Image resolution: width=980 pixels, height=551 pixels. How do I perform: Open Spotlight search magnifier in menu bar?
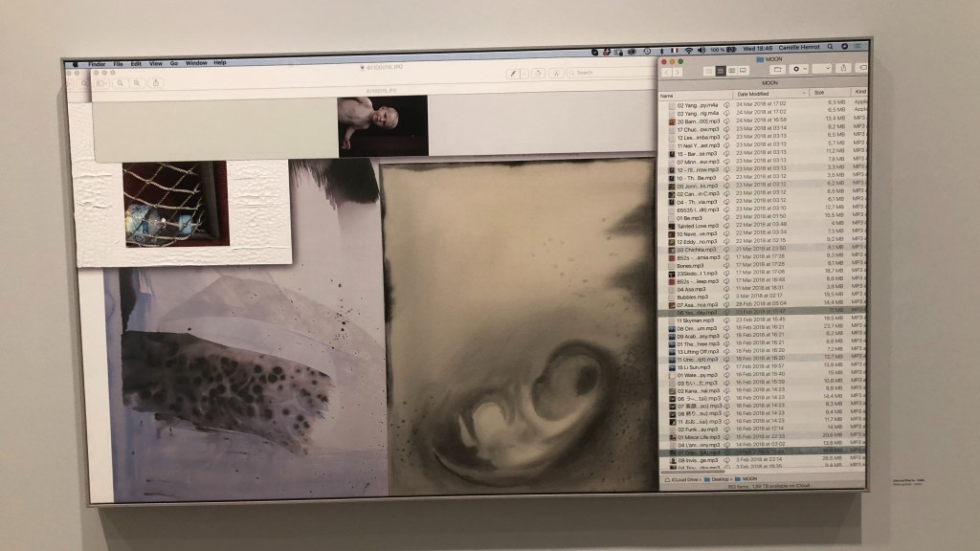(x=830, y=46)
